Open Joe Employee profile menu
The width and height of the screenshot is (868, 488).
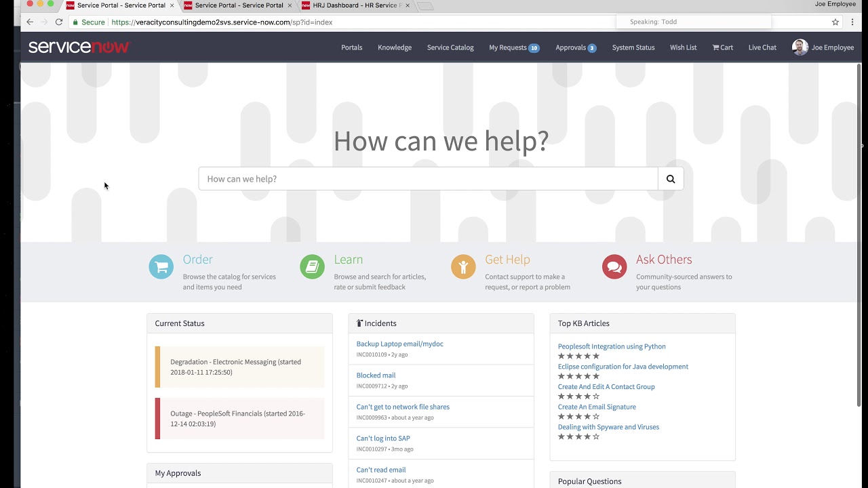coord(823,47)
